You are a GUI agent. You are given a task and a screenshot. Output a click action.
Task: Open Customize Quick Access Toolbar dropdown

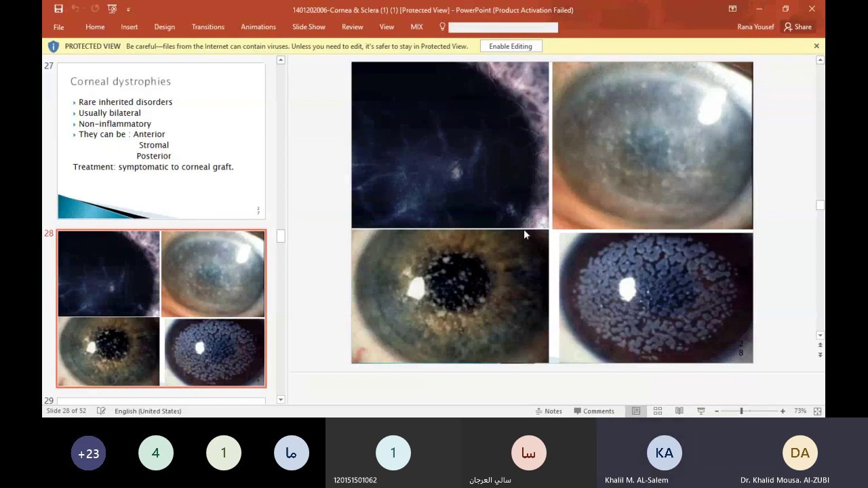[x=128, y=9]
